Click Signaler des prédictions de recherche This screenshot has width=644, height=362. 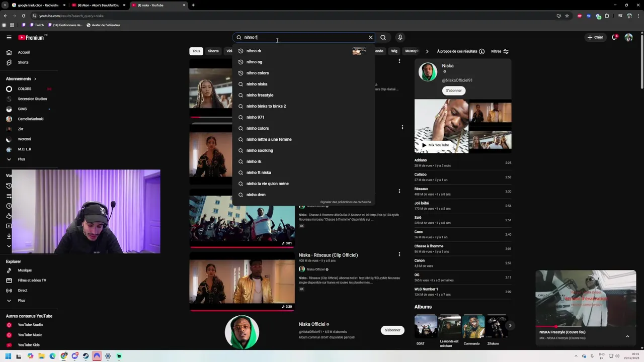click(x=346, y=202)
